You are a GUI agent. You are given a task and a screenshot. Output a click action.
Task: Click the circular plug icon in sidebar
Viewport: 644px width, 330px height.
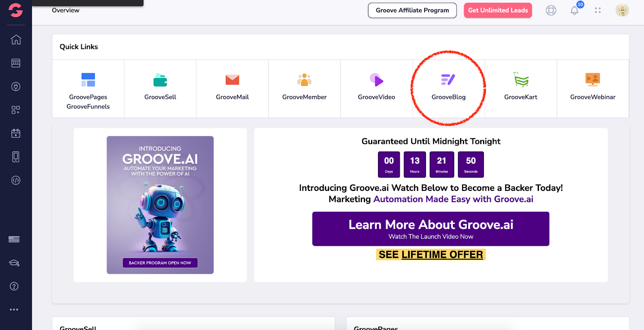[16, 86]
